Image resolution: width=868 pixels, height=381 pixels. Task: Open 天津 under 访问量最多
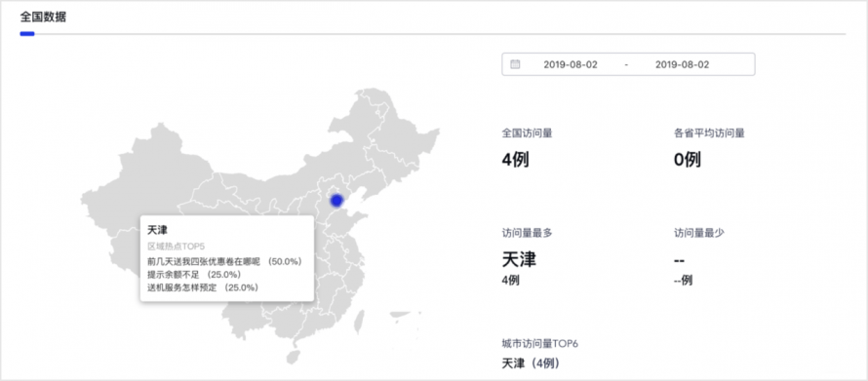(519, 259)
